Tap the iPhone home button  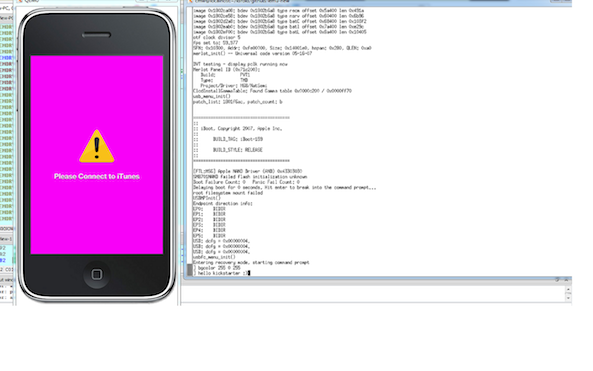[96, 274]
